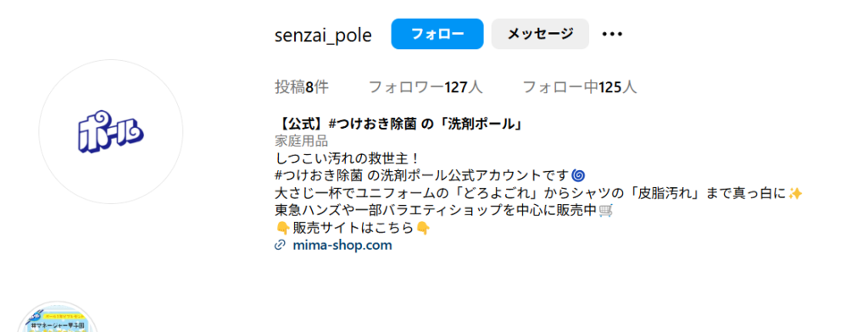
Task: Follow the account with フォロー button
Action: (437, 34)
